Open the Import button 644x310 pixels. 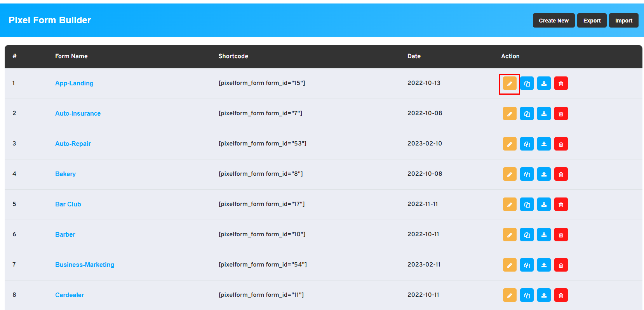click(623, 21)
